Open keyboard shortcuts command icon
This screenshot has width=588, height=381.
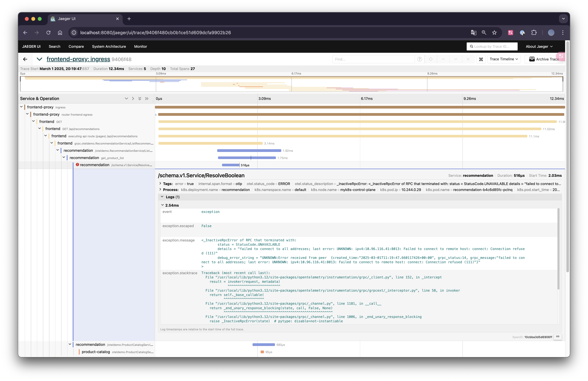[481, 59]
